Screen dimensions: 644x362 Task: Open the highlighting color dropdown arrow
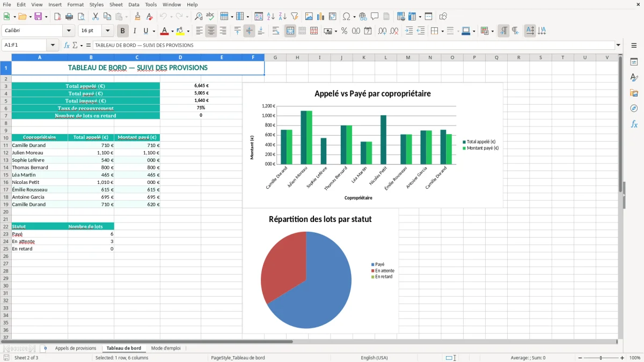coord(188,31)
